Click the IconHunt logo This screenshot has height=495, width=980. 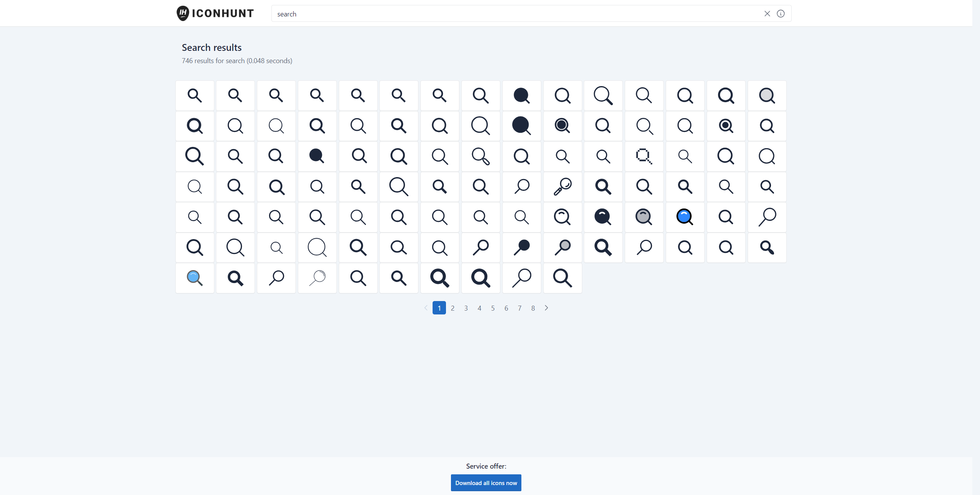coord(215,13)
